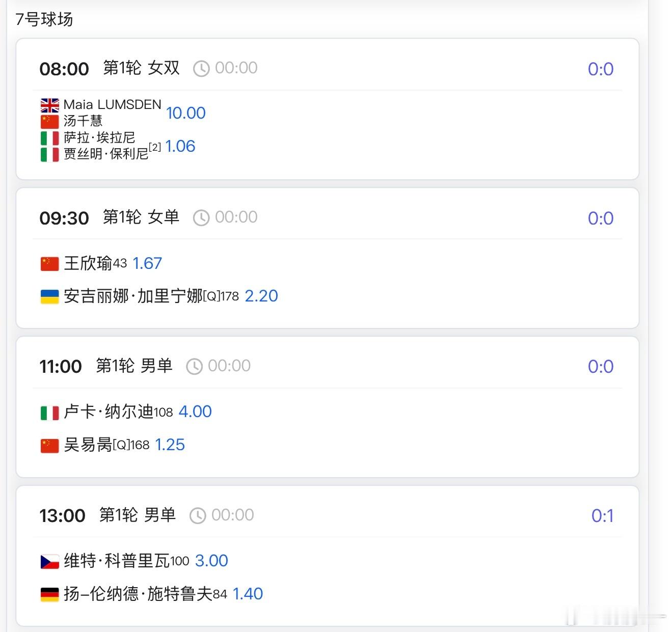Click the 7号球场 court heading
This screenshot has height=632, width=672.
coord(44,19)
